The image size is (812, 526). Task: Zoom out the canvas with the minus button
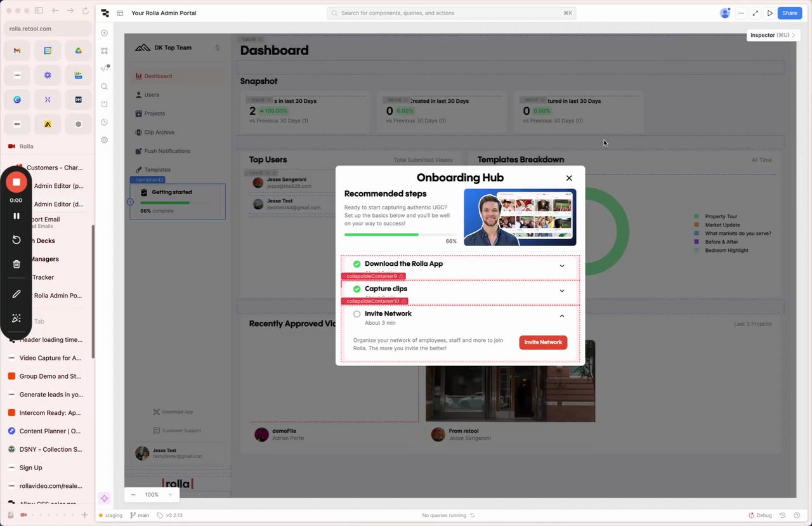133,495
